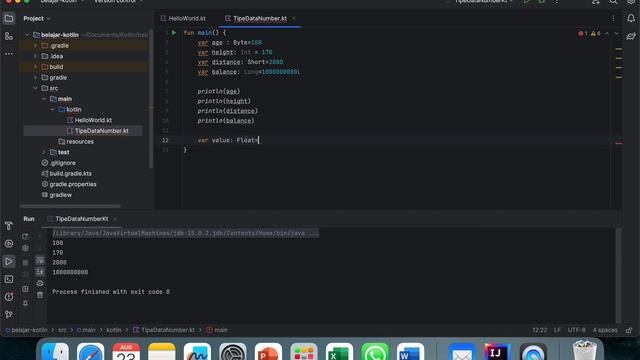Select build.gradle.kts in the project tree
Screen dimensions: 640x360
tap(70, 173)
